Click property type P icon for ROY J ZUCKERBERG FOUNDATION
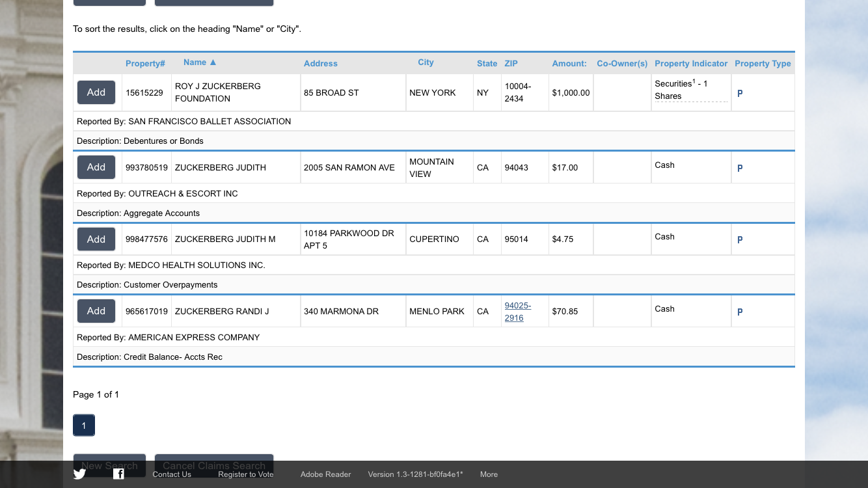Screen dimensions: 868x488 [x=740, y=93]
